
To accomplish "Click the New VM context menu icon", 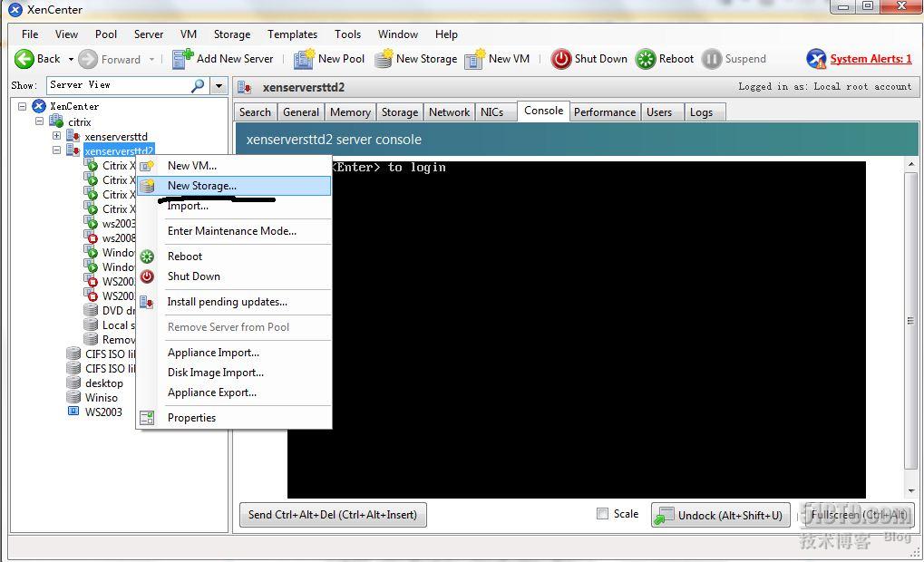I will coord(147,166).
